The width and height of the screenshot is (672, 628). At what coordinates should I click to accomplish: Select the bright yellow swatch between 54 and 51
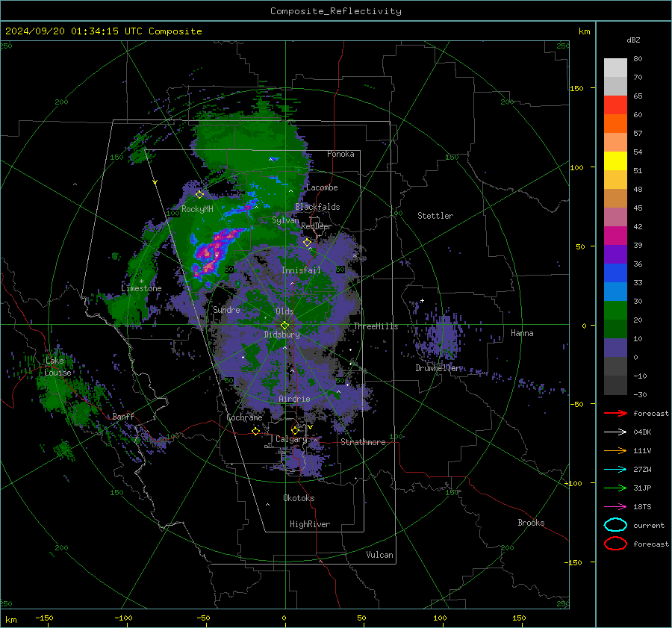tap(615, 161)
